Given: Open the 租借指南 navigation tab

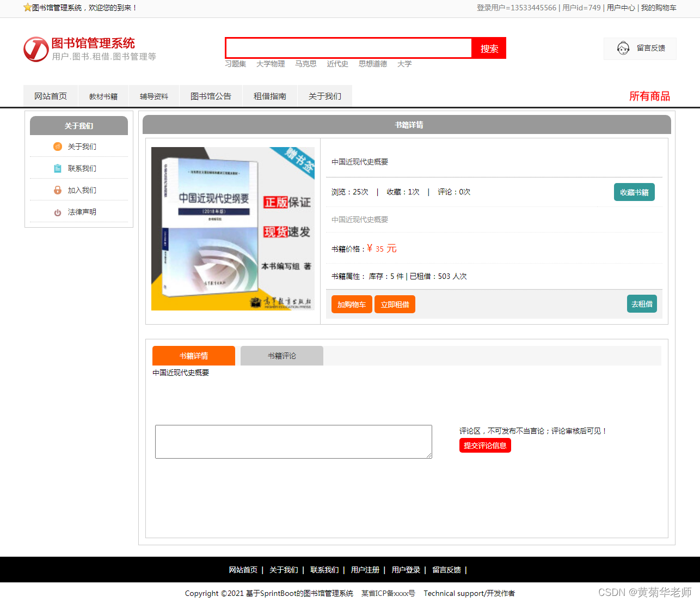Looking at the screenshot, I should click(270, 96).
